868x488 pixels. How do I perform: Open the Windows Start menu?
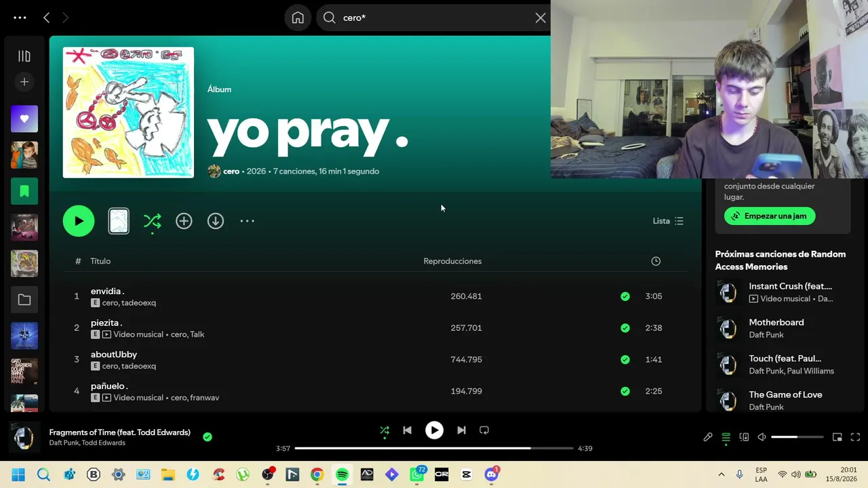18,474
